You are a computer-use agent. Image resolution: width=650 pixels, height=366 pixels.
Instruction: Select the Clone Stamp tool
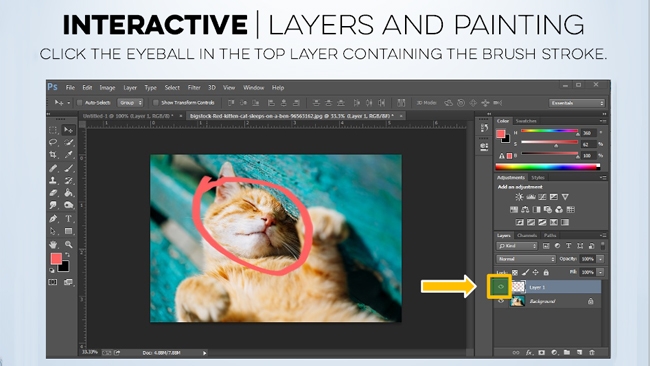point(53,181)
